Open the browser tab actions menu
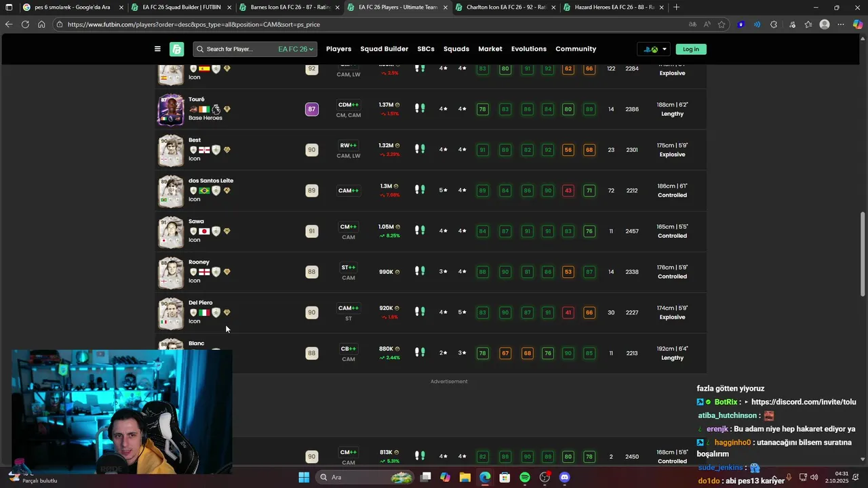The width and height of the screenshot is (868, 488). pos(9,7)
